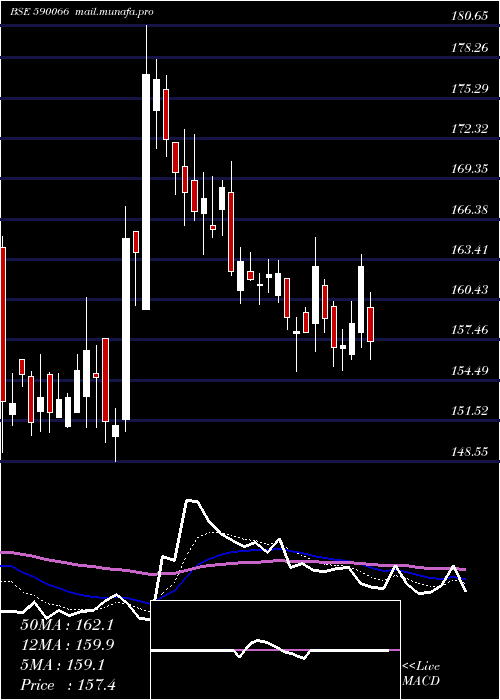Click the BSE 590066 chart title

(39, 12)
